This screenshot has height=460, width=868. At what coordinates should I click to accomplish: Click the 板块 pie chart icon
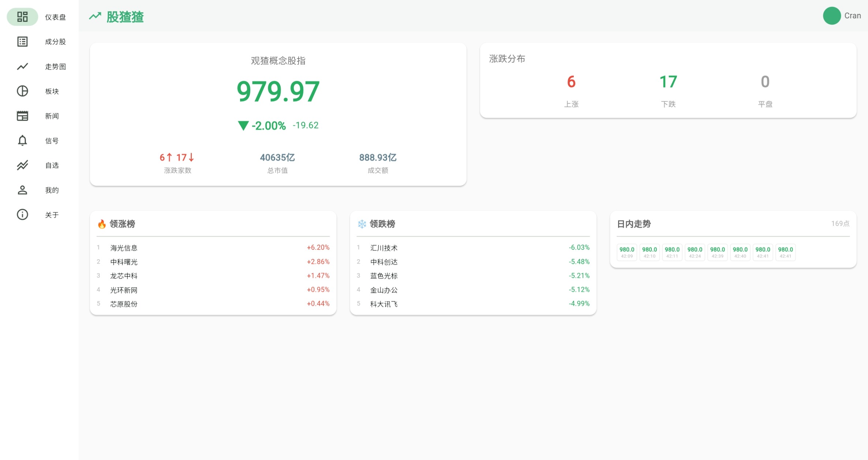pos(22,91)
